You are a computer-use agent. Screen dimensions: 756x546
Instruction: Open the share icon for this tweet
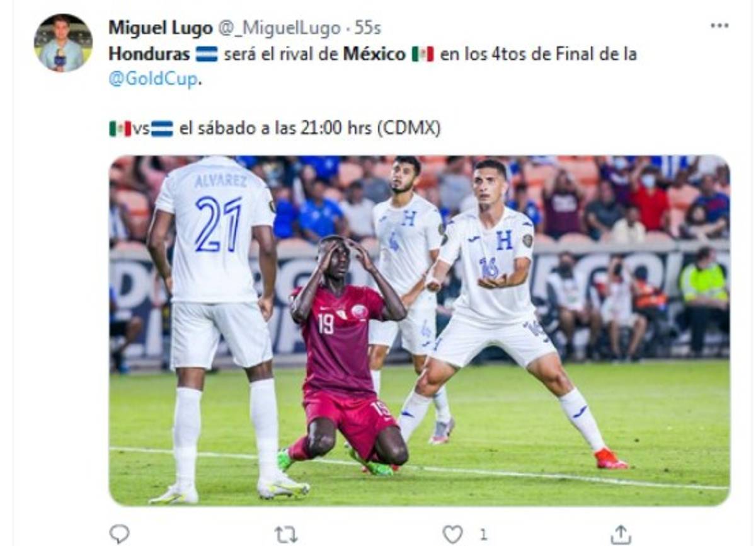click(x=621, y=534)
